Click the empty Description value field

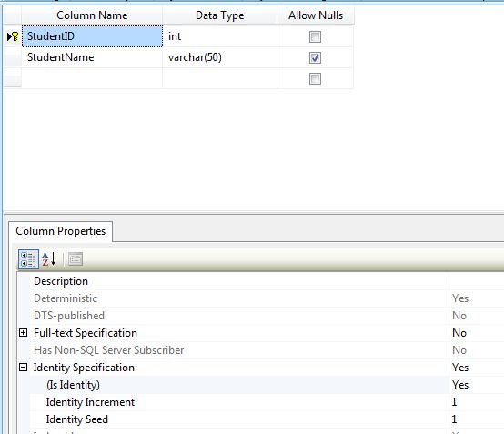pos(477,281)
